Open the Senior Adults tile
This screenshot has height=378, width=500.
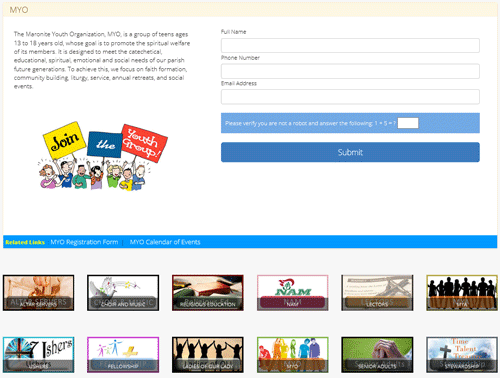point(377,355)
